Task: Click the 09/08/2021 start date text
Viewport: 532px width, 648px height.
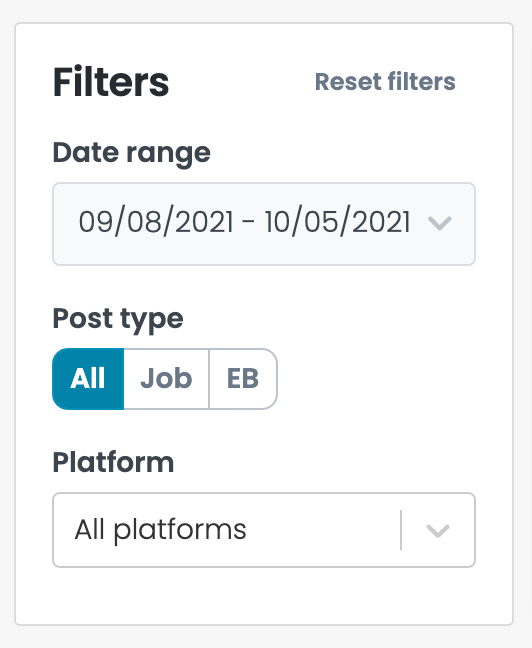Action: pos(156,222)
